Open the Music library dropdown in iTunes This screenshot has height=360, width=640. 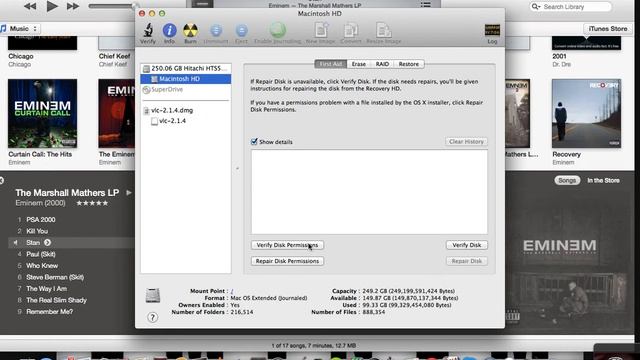19,29
